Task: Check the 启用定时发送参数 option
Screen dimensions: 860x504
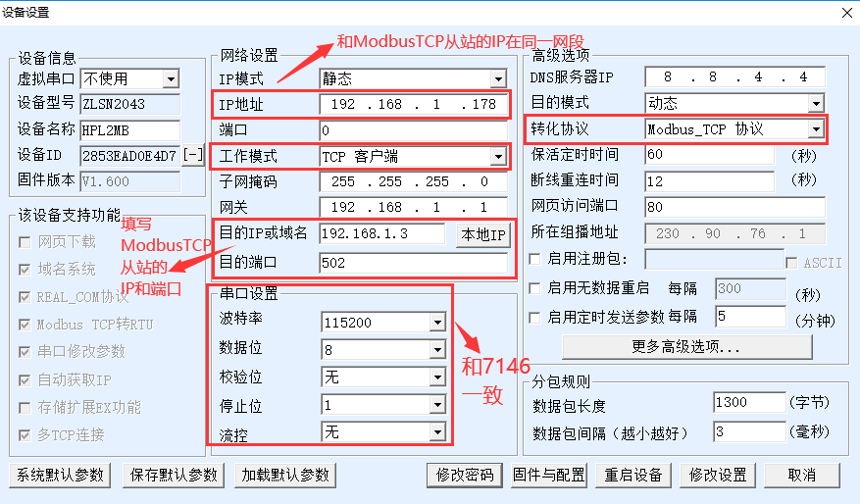Action: point(534,317)
